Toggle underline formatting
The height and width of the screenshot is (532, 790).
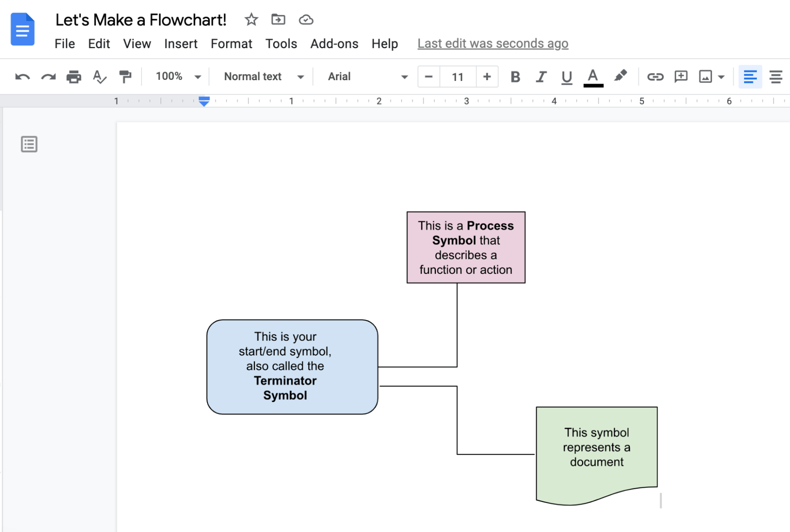[x=567, y=77]
